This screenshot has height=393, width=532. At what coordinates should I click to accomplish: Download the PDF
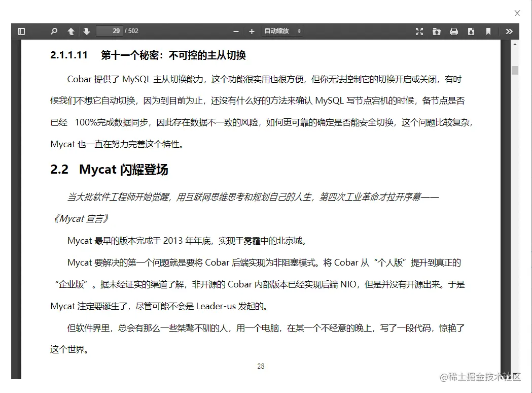[x=471, y=31]
